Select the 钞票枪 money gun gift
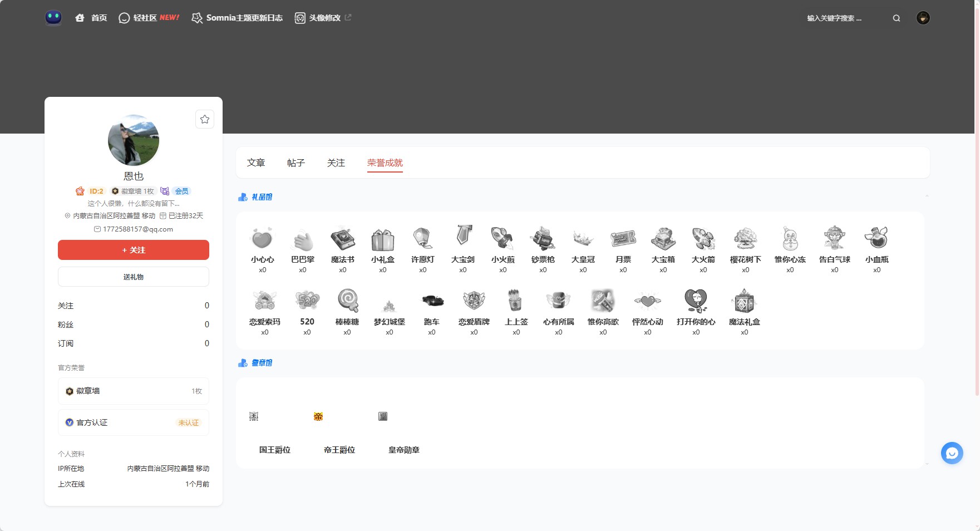This screenshot has height=531, width=980. pos(543,238)
